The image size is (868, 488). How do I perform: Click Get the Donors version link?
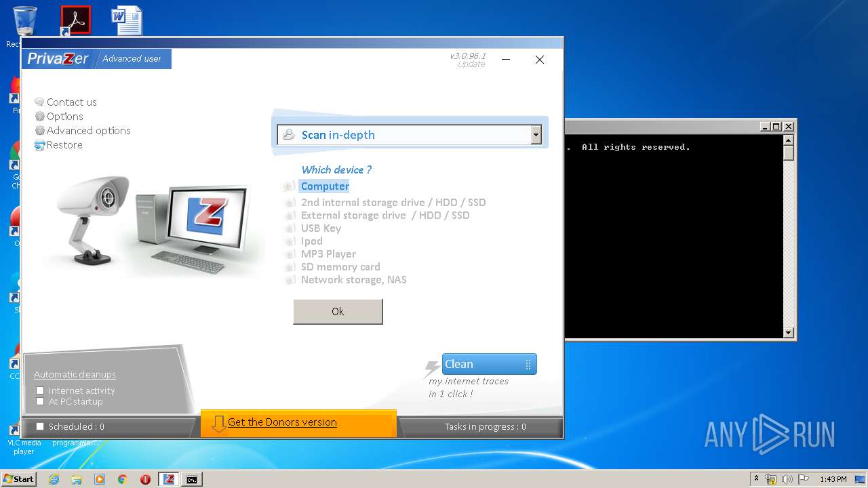pyautogui.click(x=282, y=422)
